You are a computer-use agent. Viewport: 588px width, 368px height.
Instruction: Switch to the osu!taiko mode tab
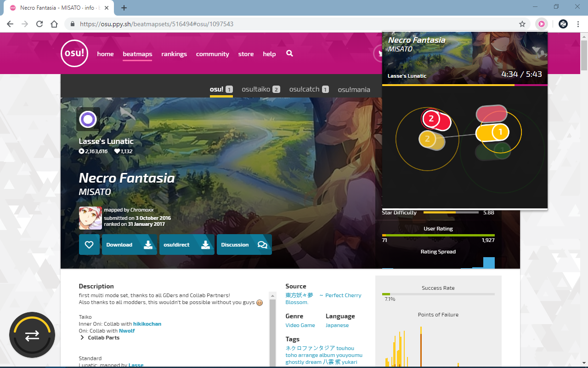[x=261, y=89]
